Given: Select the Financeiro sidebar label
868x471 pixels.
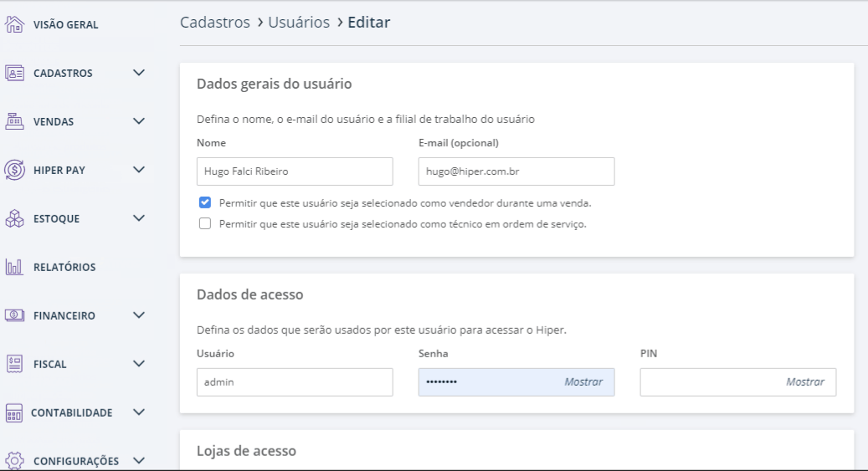Looking at the screenshot, I should click(x=64, y=315).
